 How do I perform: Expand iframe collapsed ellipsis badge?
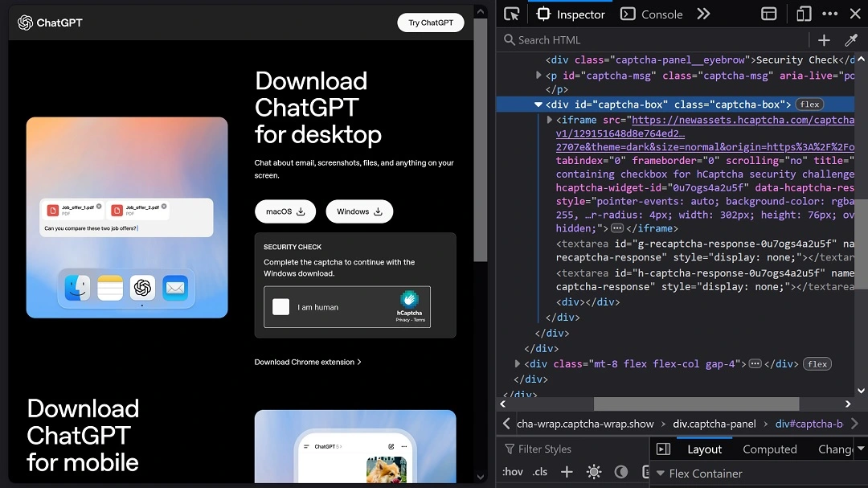click(x=616, y=228)
